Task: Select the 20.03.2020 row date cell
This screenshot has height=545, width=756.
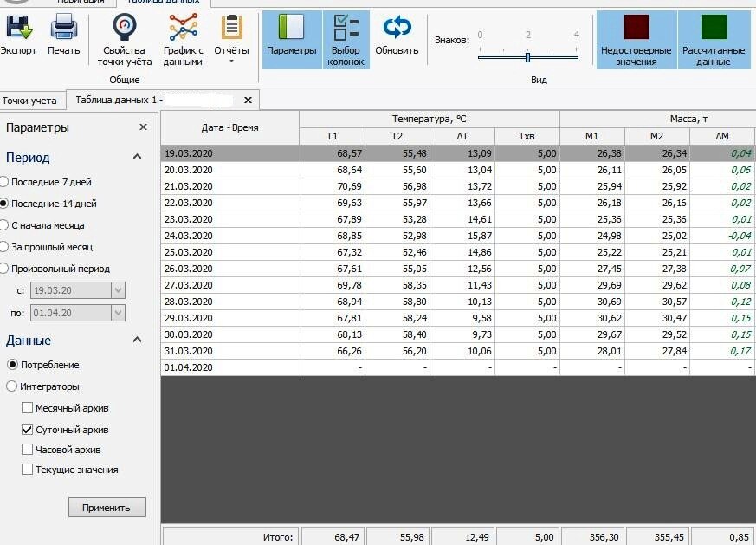Action: point(230,170)
